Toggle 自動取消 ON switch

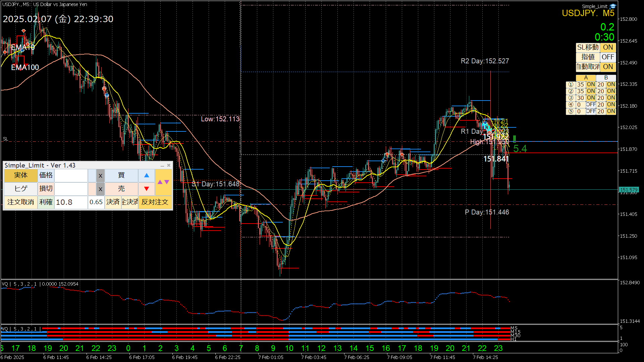click(x=608, y=67)
